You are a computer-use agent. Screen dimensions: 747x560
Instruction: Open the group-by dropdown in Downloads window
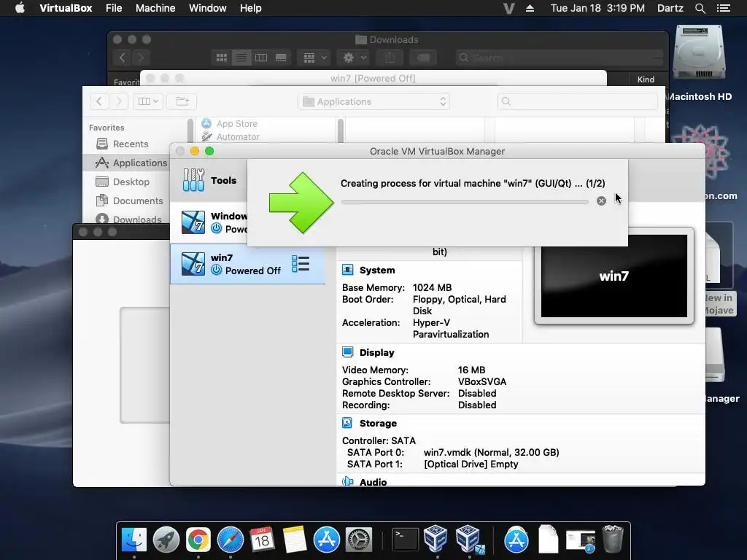tap(314, 58)
